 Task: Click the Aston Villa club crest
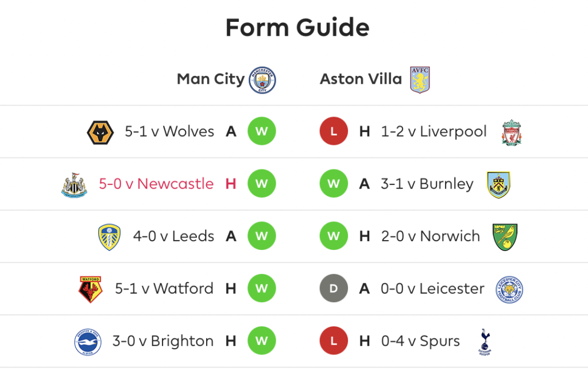click(420, 80)
